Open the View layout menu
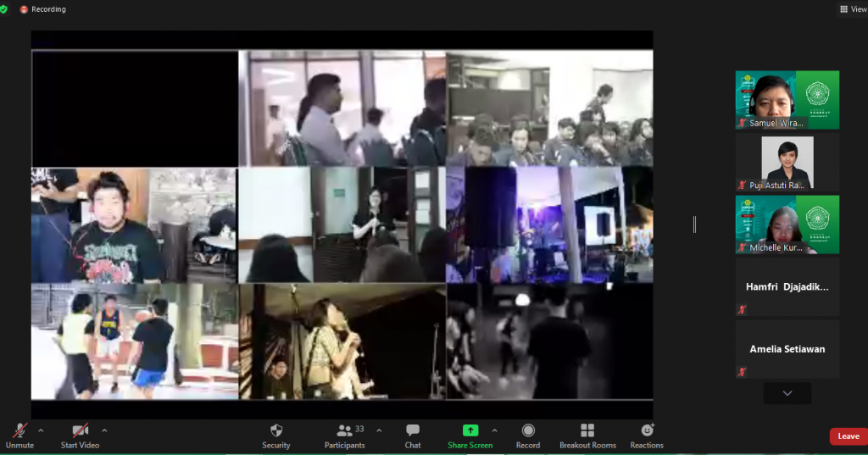The height and width of the screenshot is (455, 868). click(853, 9)
